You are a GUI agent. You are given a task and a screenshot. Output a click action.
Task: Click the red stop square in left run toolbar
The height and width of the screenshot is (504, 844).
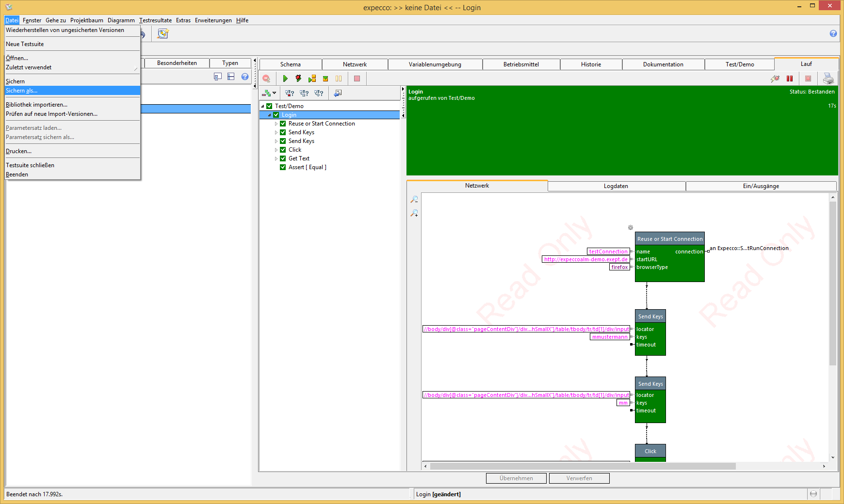click(357, 79)
